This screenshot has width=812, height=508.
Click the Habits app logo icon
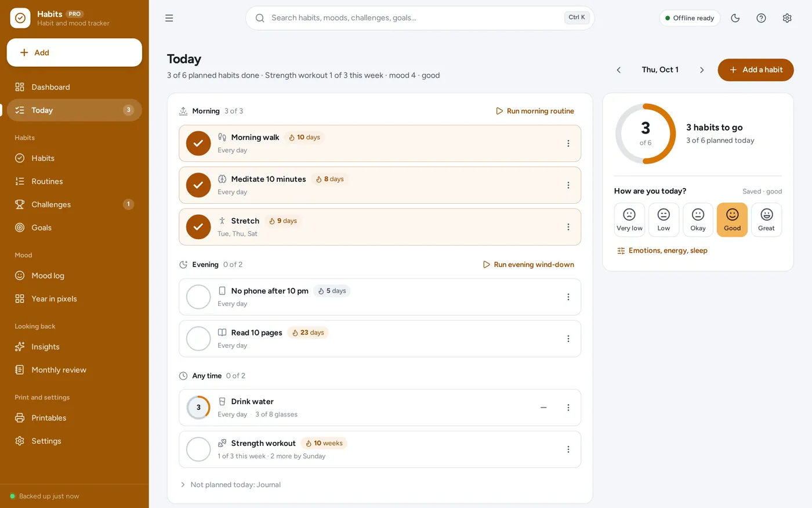(x=20, y=18)
